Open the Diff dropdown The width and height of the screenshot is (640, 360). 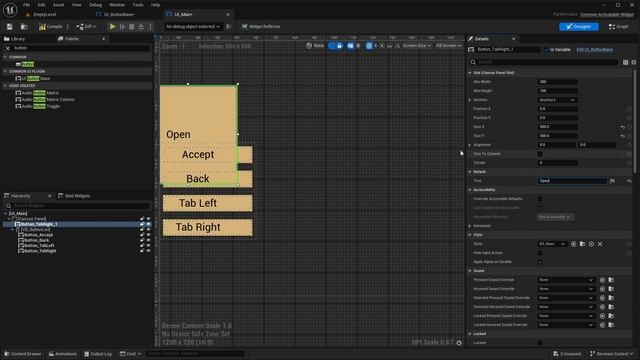(86, 27)
